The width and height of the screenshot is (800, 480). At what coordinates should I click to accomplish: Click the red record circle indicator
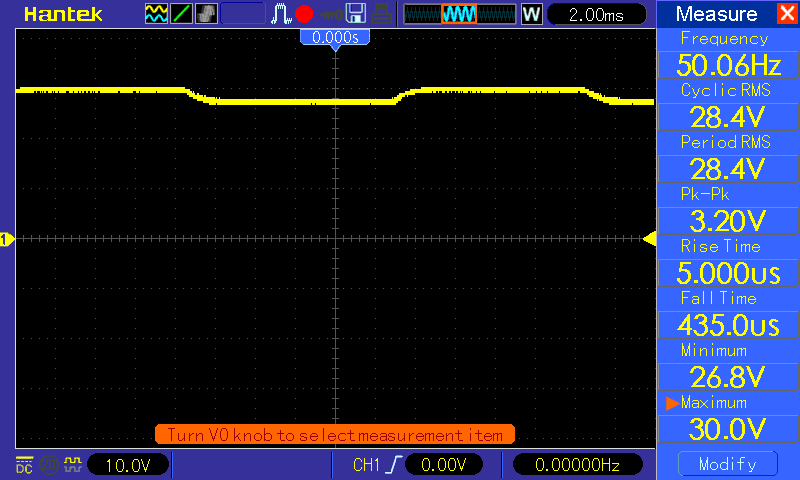pyautogui.click(x=304, y=14)
